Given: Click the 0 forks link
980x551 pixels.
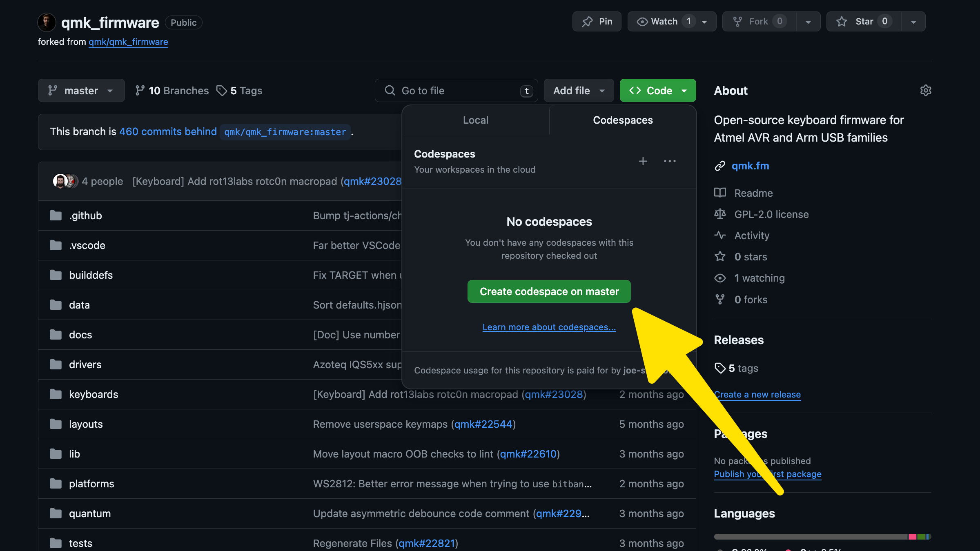Looking at the screenshot, I should 751,300.
